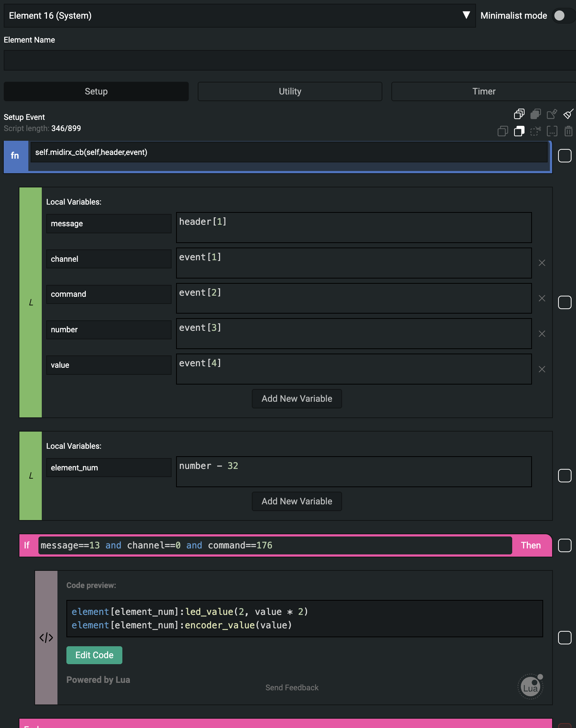576x728 pixels.
Task: Open the Timer tab
Action: pyautogui.click(x=483, y=91)
